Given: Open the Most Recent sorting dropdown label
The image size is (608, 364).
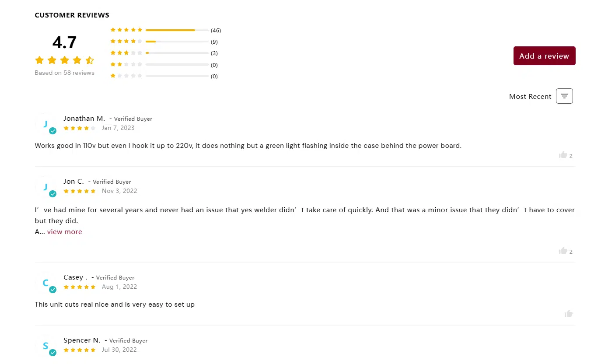Looking at the screenshot, I should pyautogui.click(x=530, y=97).
